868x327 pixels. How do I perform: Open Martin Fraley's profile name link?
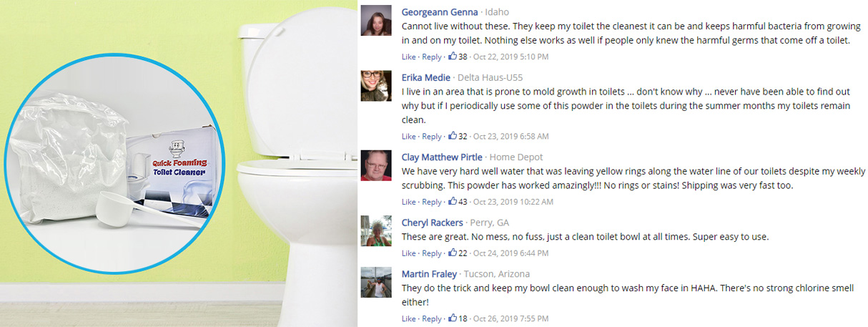click(x=430, y=273)
